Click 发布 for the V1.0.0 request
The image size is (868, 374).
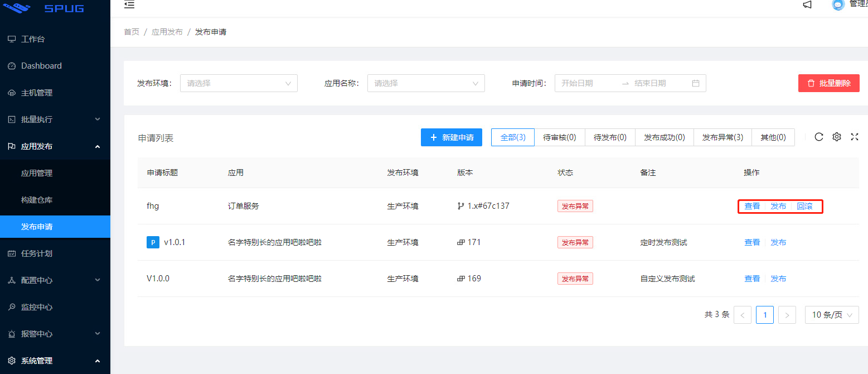click(x=778, y=279)
